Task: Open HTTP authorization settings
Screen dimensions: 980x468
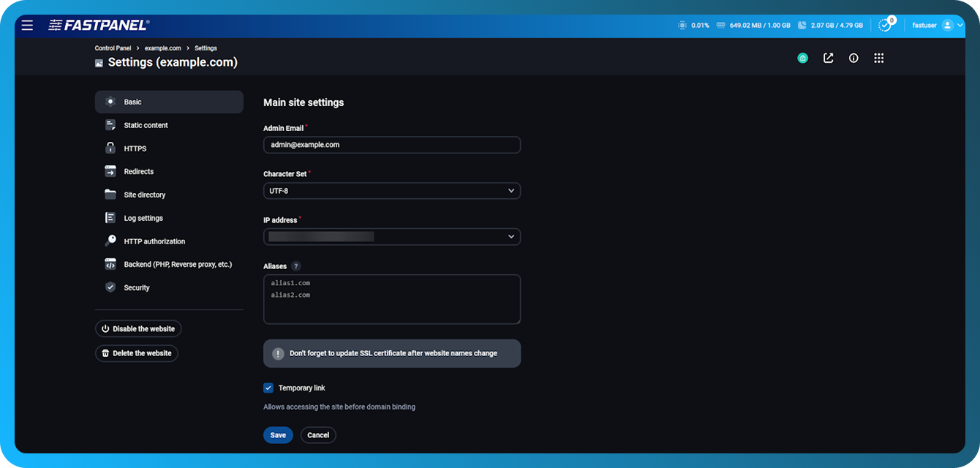Action: (x=154, y=241)
